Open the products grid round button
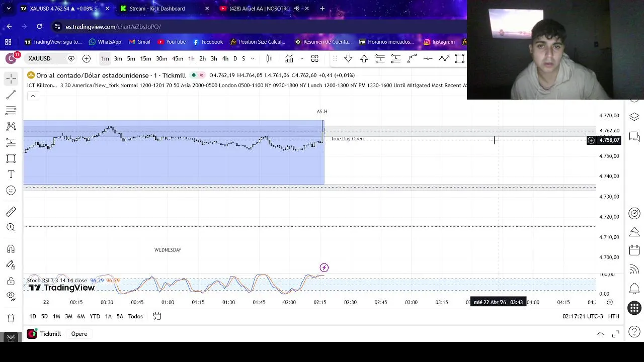This screenshot has height=362, width=644. tap(634, 308)
